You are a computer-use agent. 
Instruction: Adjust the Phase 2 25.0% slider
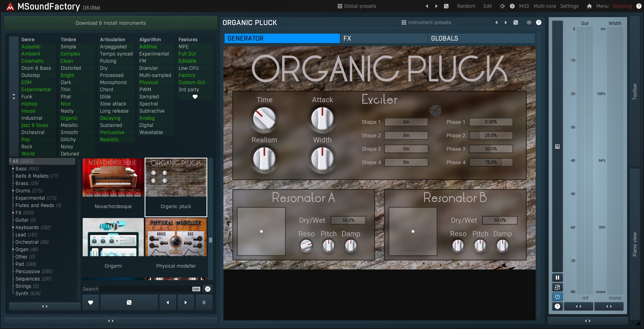[x=491, y=135]
